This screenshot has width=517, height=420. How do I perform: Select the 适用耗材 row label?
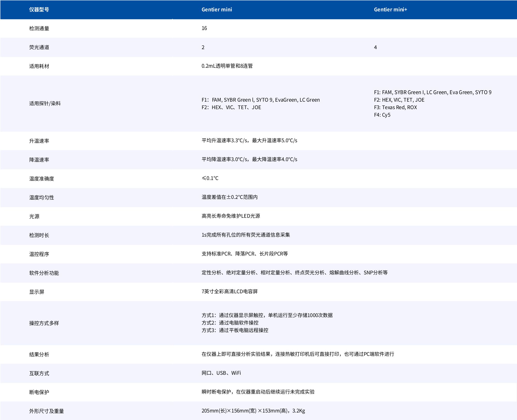pos(39,66)
